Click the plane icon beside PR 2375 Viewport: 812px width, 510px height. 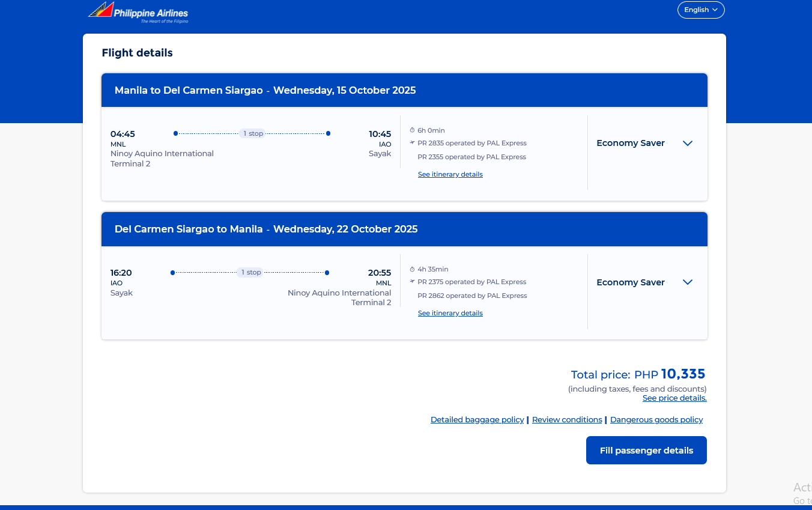[413, 282]
